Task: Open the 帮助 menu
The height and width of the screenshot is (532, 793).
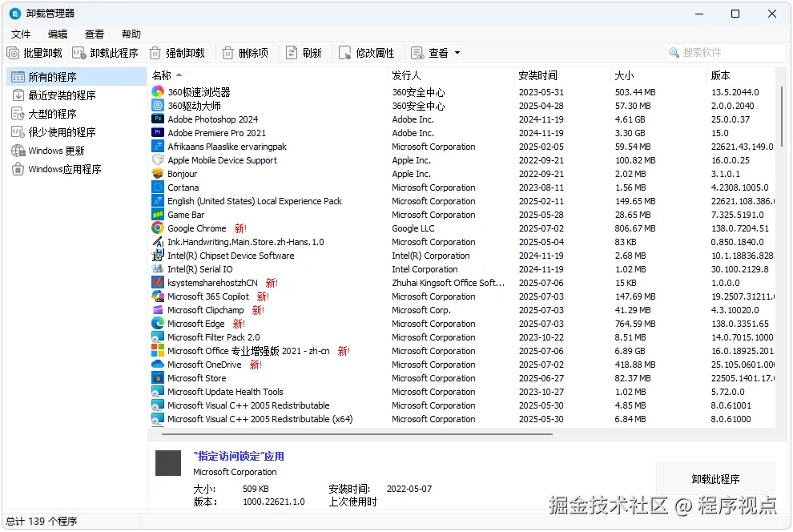Action: 131,34
